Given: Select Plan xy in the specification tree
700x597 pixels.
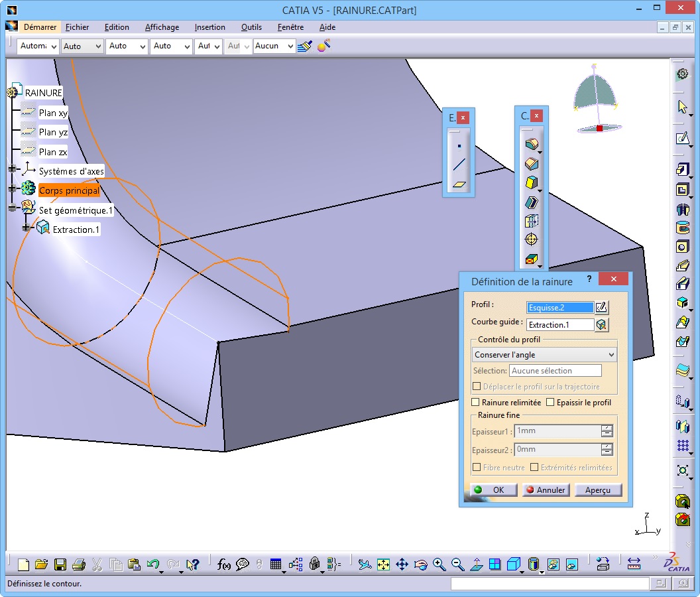Looking at the screenshot, I should point(52,113).
